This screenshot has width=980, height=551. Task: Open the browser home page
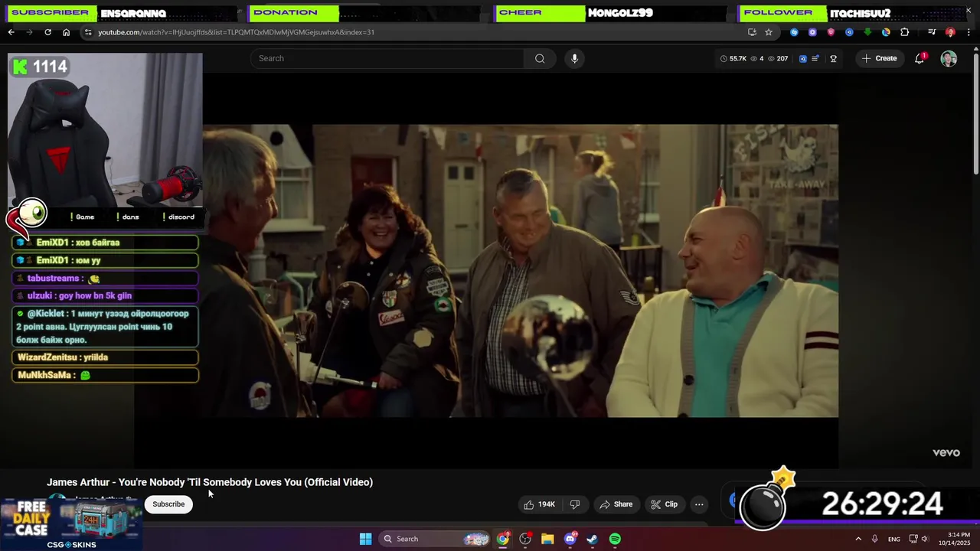coord(66,32)
